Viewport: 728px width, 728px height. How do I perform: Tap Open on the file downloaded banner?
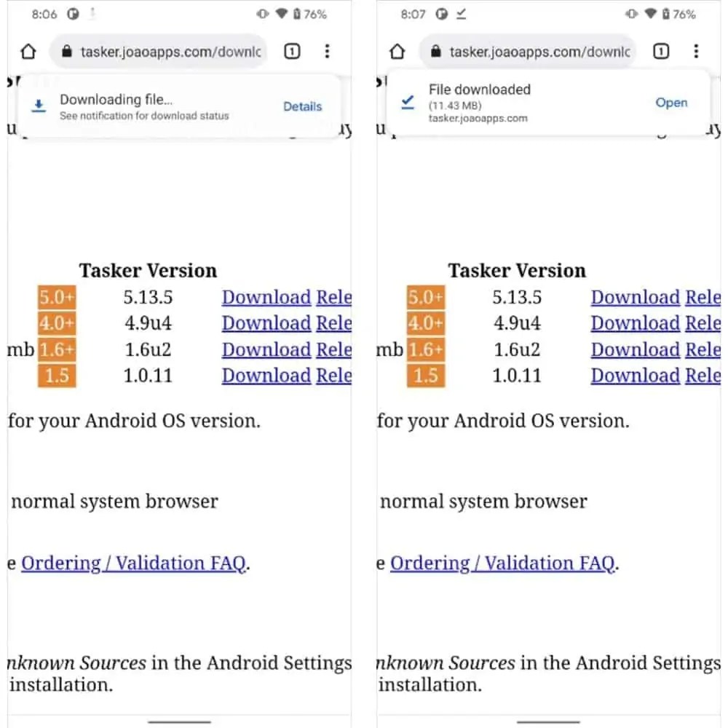[671, 103]
